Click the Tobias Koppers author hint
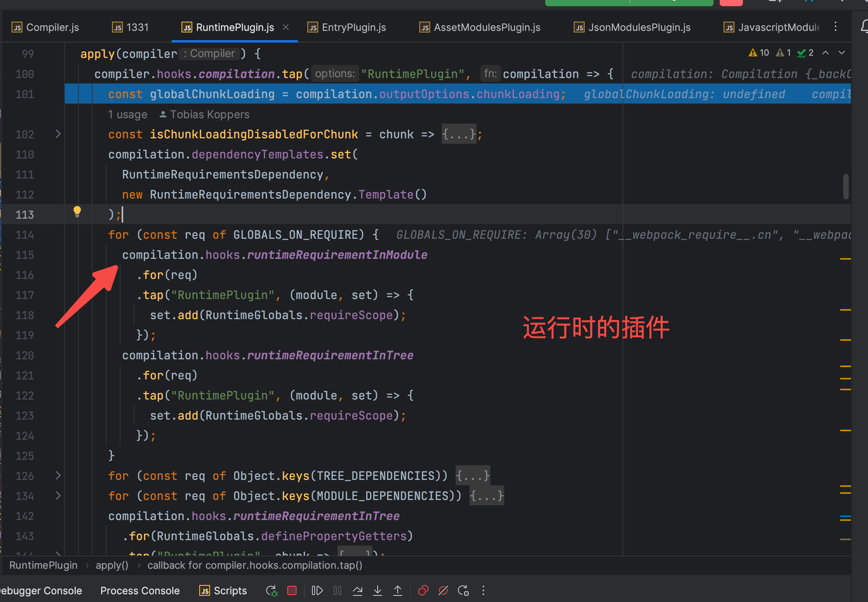This screenshot has width=868, height=602. point(209,114)
